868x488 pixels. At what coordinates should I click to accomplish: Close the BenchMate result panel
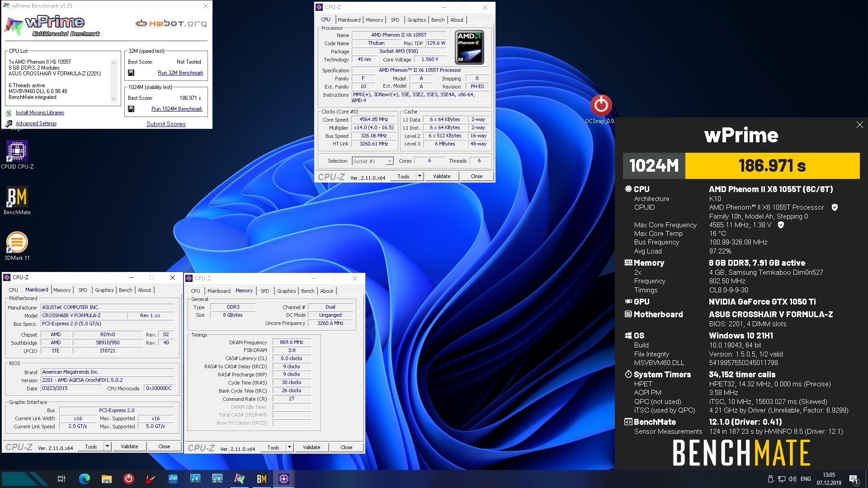pyautogui.click(x=859, y=125)
